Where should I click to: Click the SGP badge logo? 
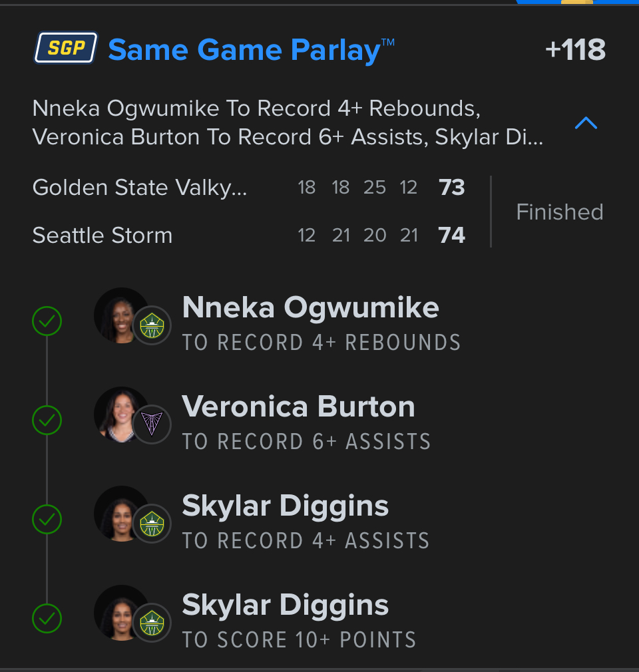tap(66, 49)
